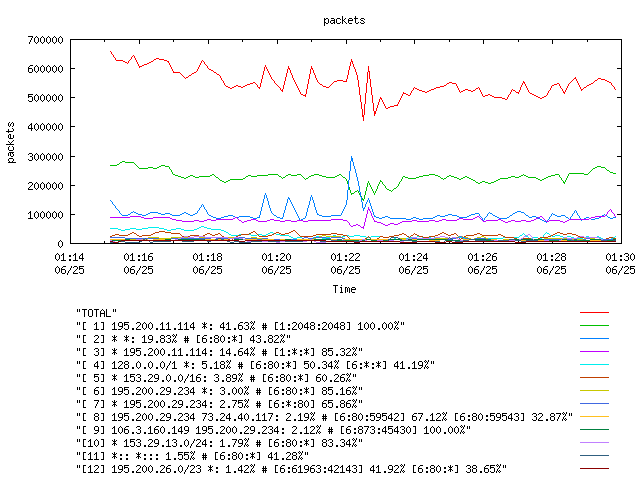Screen dimensions: 640x480
Task: Click the 200000 y-axis tick label
Action: coord(45,186)
